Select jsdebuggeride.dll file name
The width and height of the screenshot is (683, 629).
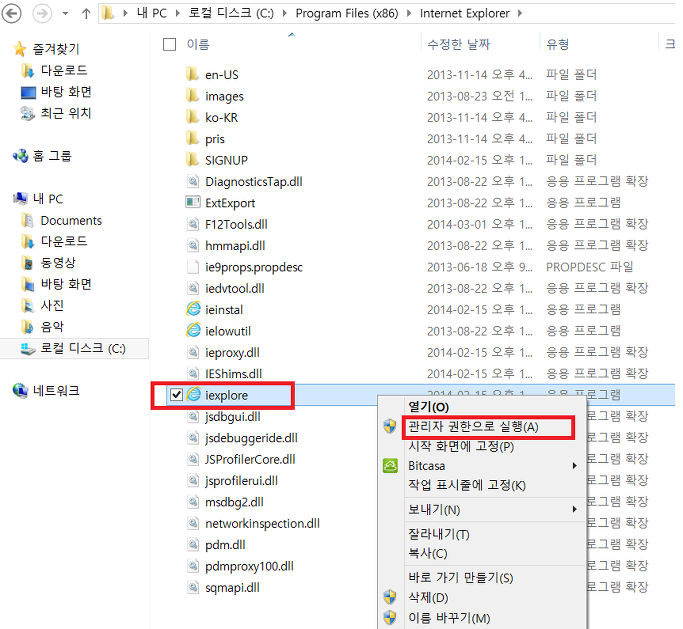click(251, 438)
